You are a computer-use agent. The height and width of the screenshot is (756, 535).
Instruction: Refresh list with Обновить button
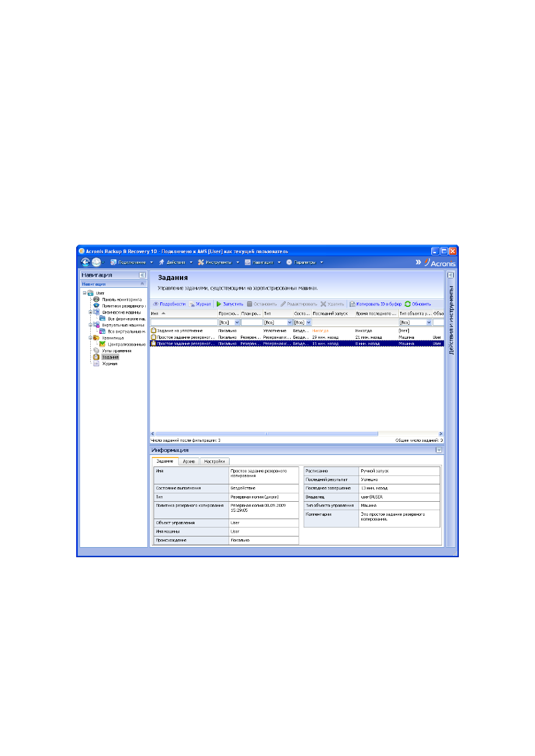click(418, 304)
